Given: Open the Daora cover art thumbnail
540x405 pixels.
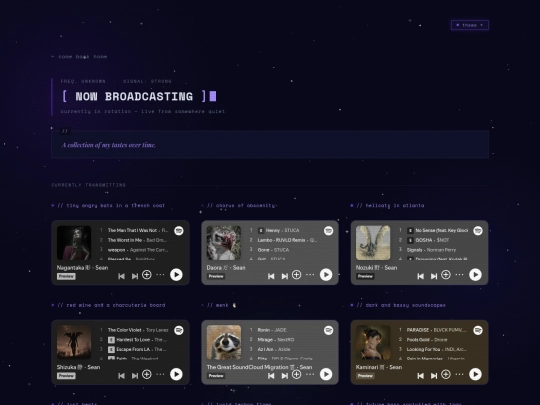Looking at the screenshot, I should pos(224,243).
